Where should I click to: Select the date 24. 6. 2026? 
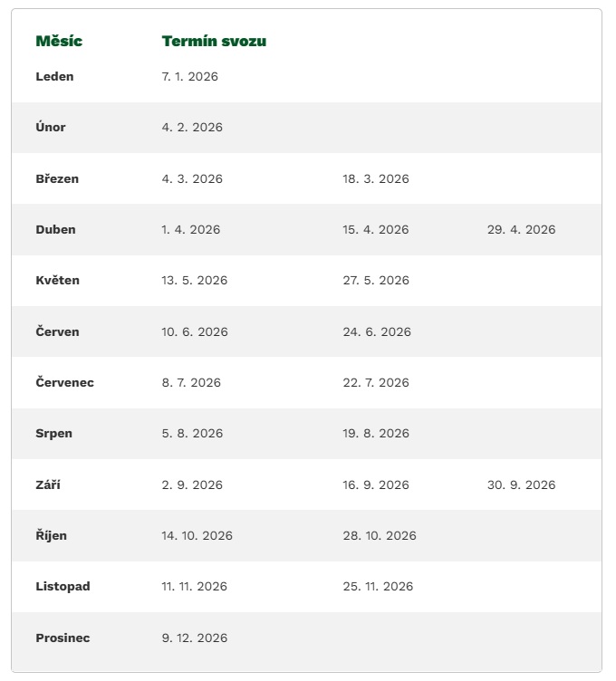pyautogui.click(x=377, y=331)
